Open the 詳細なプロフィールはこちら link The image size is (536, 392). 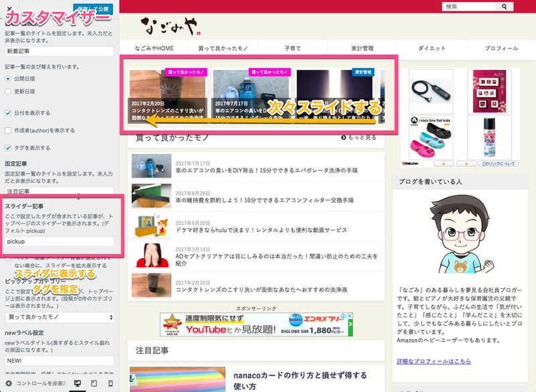pyautogui.click(x=434, y=361)
